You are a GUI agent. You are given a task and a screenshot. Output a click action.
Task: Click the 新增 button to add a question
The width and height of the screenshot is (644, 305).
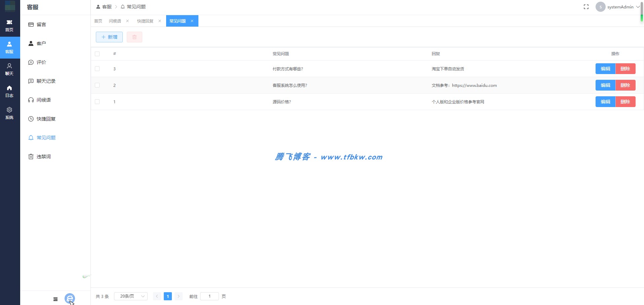(x=109, y=37)
